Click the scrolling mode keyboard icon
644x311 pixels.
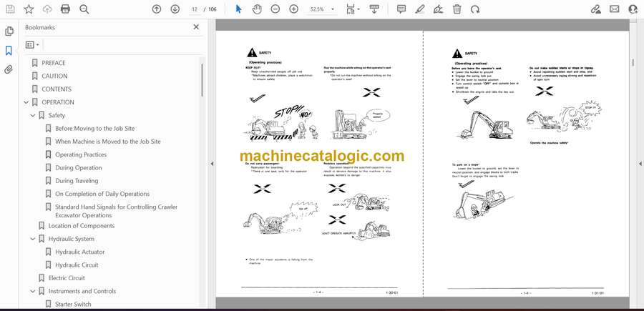pos(374,9)
